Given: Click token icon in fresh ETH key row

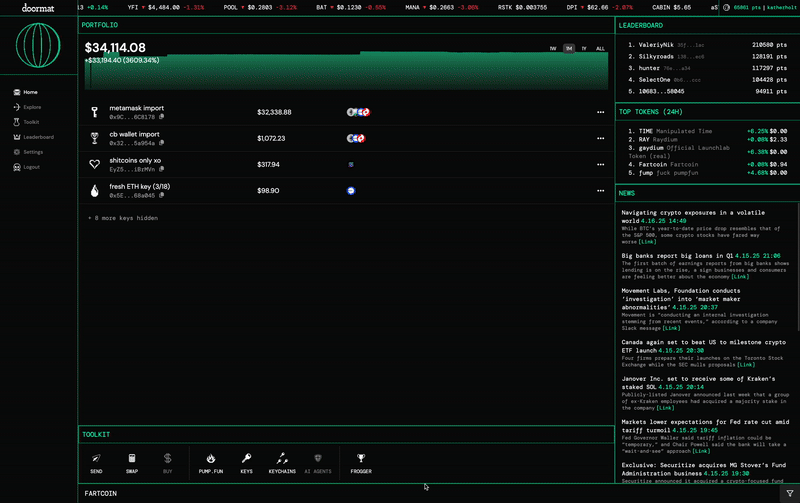Looking at the screenshot, I should click(x=351, y=191).
